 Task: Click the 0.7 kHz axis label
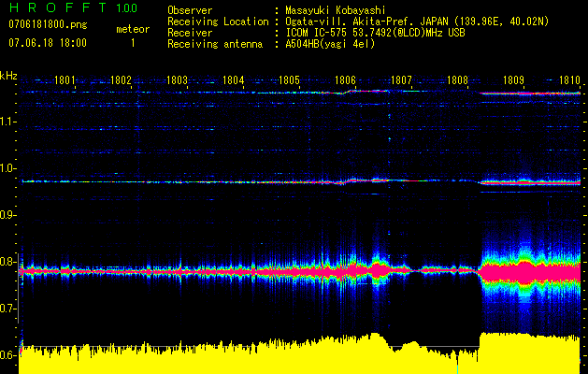pyautogui.click(x=7, y=309)
